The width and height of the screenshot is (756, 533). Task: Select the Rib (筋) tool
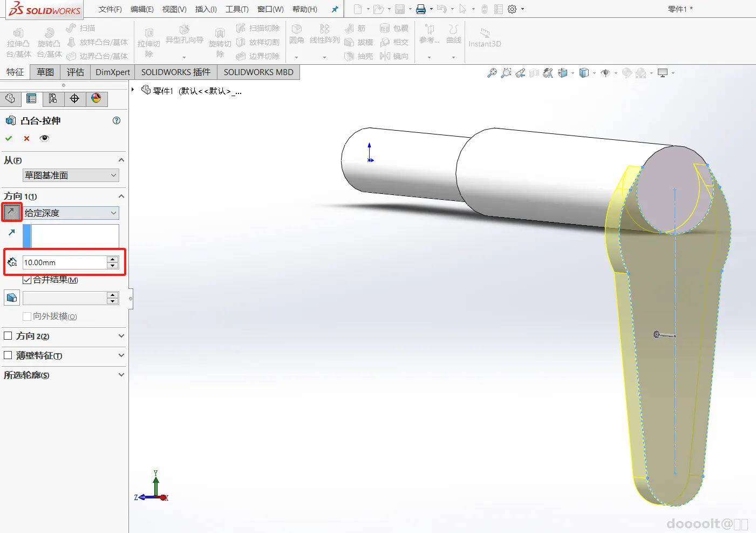(355, 28)
